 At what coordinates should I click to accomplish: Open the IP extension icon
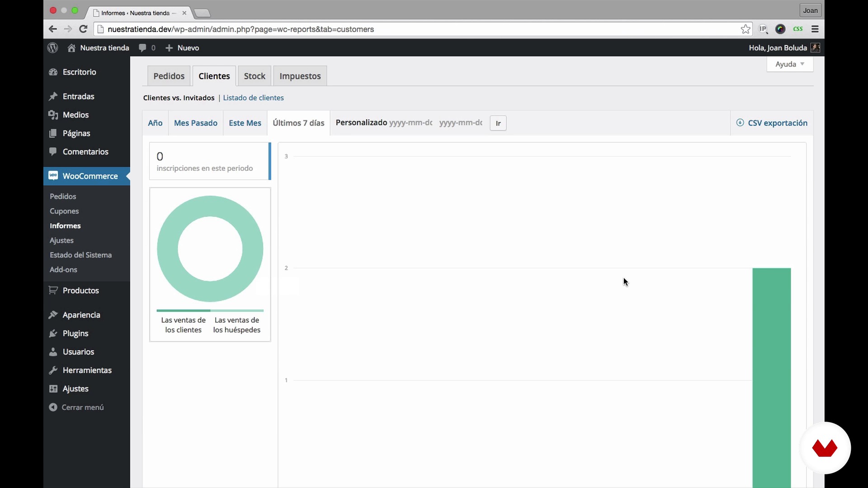[763, 29]
